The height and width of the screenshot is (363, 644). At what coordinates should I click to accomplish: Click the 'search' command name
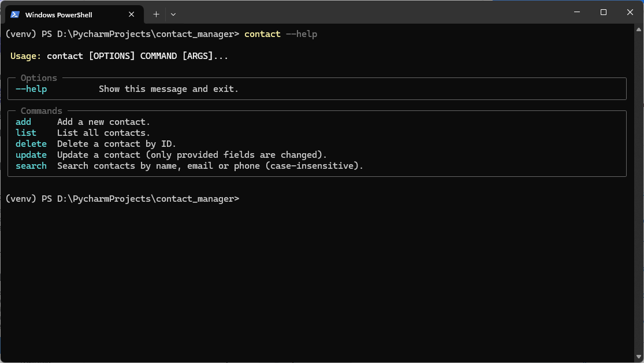click(31, 166)
